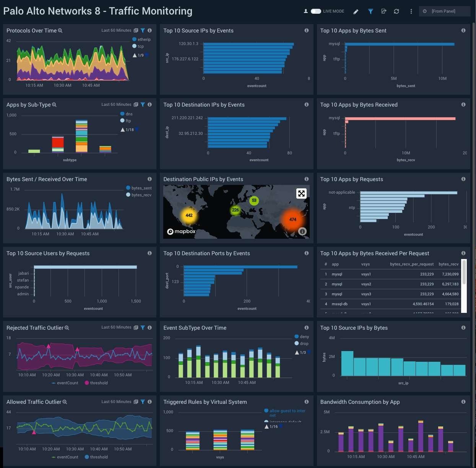Image resolution: width=476 pixels, height=468 pixels.
Task: Open the Last 60 Minutes time range on Rejected Traffic Outlier
Action: click(x=116, y=327)
